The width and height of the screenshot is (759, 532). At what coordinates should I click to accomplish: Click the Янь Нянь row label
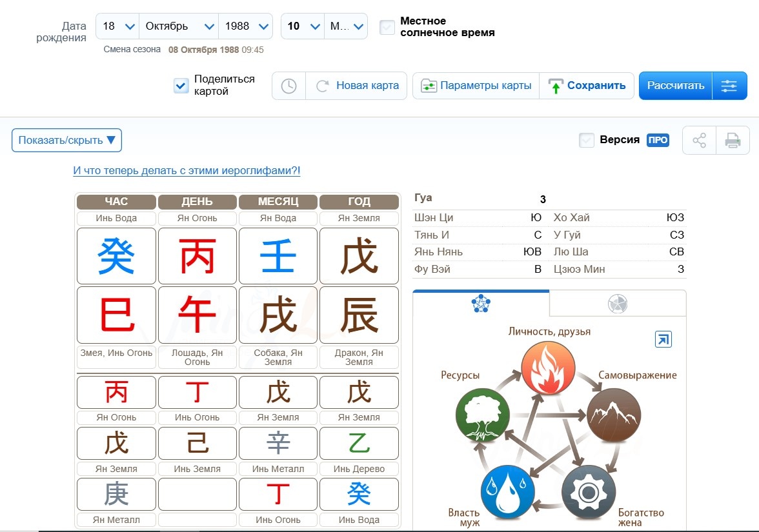439,252
